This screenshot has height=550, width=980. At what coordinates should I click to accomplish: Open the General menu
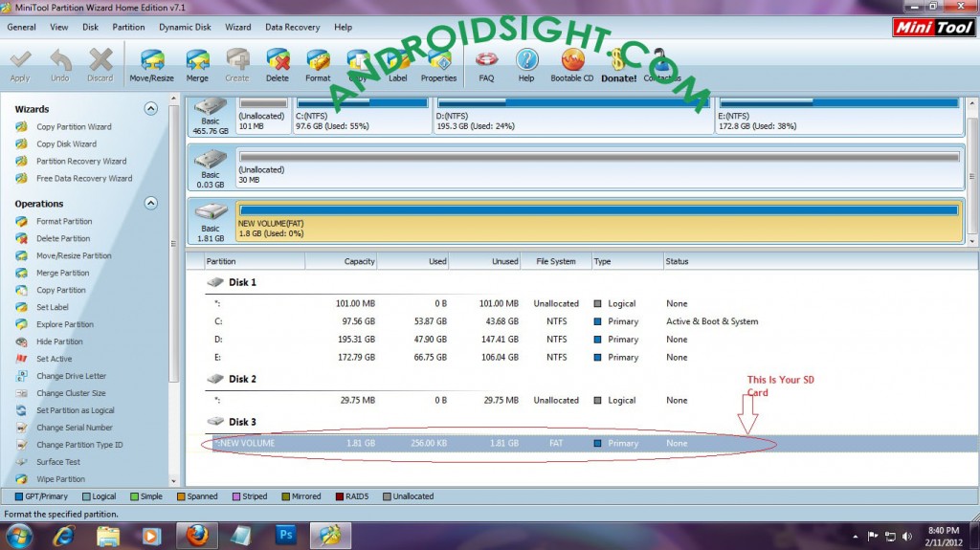click(x=21, y=28)
